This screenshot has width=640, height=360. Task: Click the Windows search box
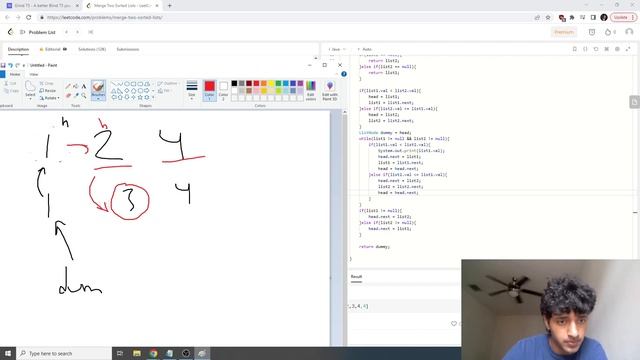click(x=64, y=353)
